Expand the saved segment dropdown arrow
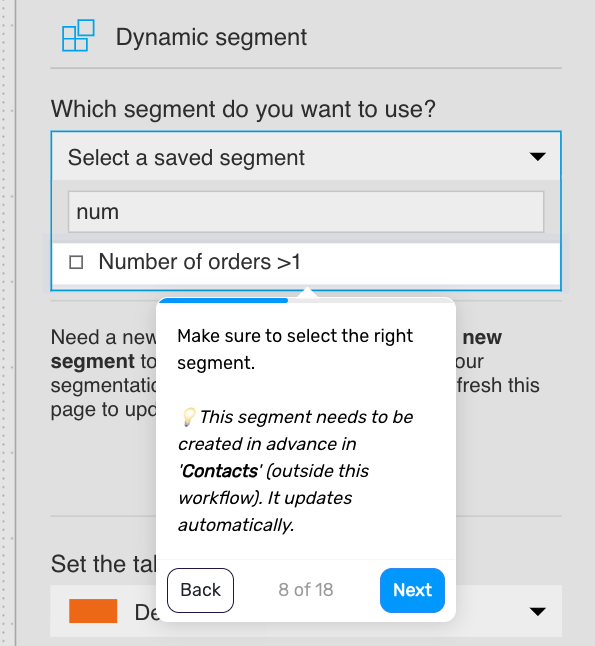The height and width of the screenshot is (646, 595). point(538,157)
